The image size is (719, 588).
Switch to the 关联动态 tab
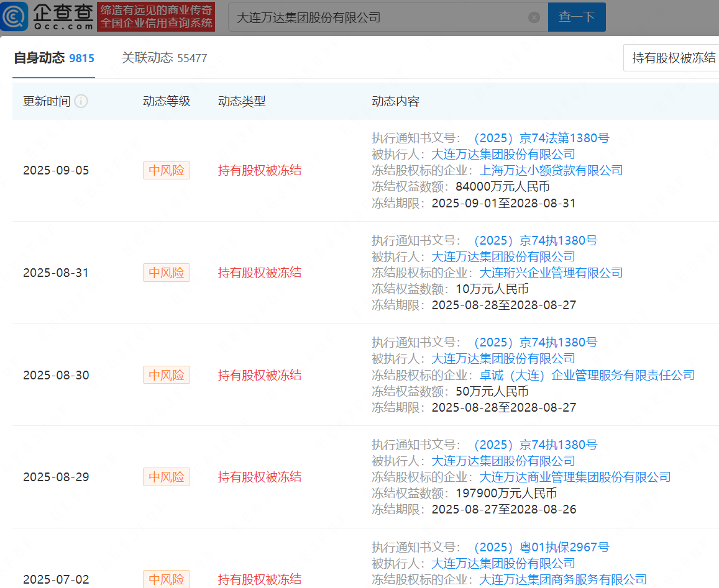[x=164, y=58]
